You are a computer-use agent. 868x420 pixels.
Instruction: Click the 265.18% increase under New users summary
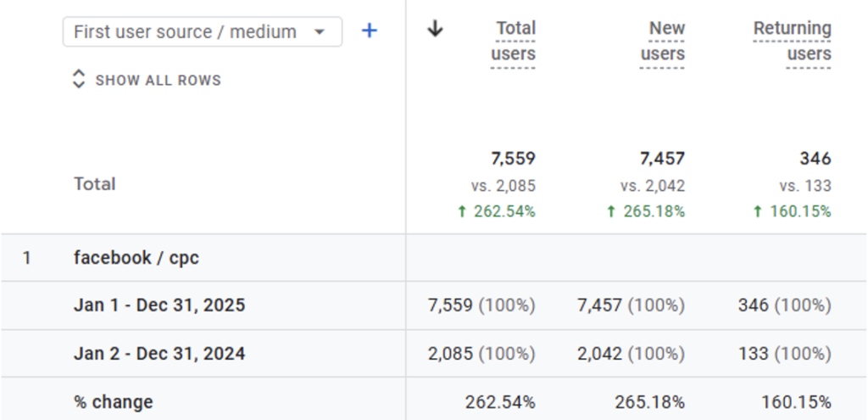point(645,212)
